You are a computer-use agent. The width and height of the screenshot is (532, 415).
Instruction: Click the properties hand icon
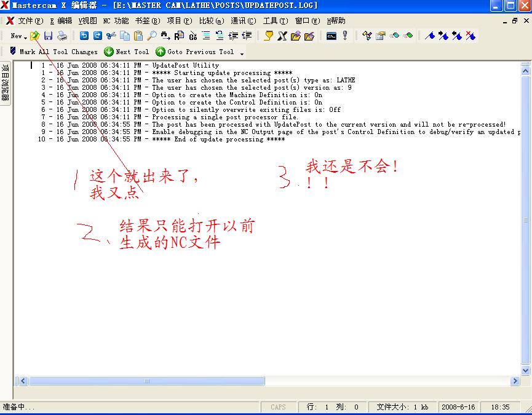click(x=380, y=36)
